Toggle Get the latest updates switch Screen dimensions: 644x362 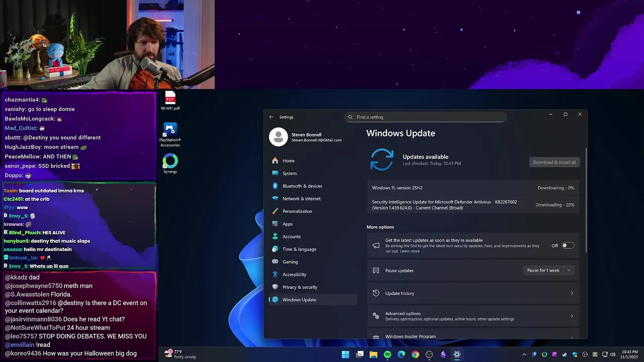point(568,246)
